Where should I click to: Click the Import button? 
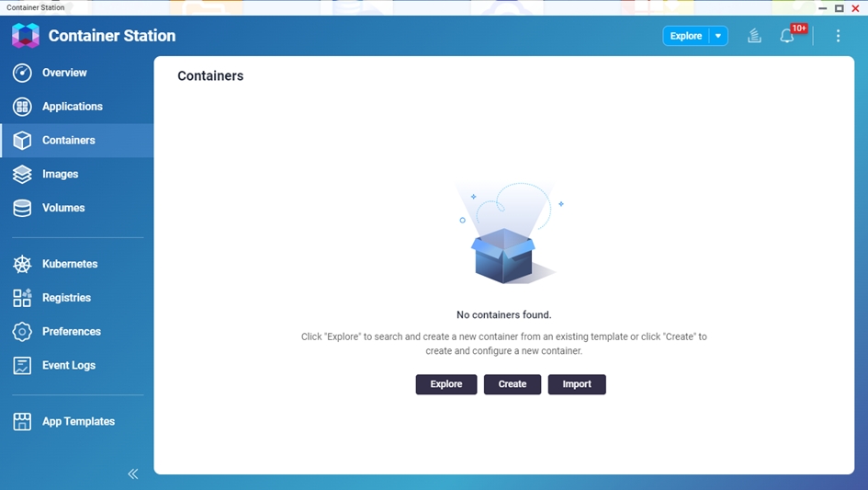click(577, 384)
